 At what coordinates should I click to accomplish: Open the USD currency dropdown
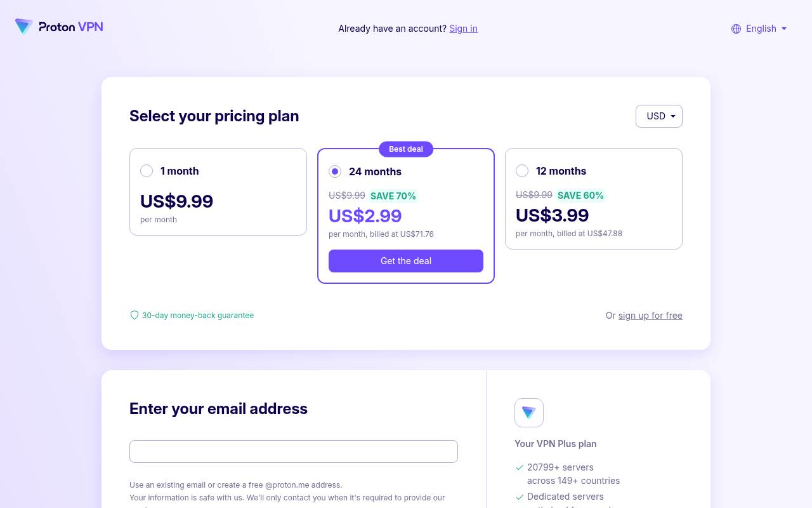click(659, 116)
